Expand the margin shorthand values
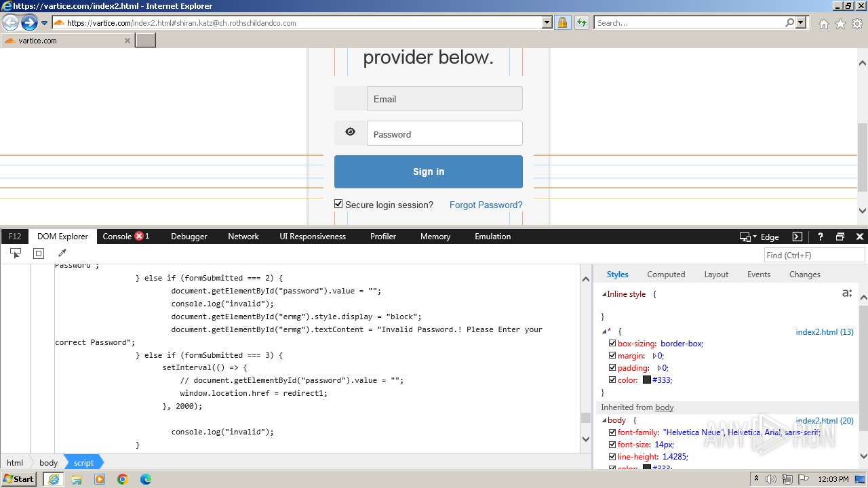868x488 pixels. coord(654,356)
